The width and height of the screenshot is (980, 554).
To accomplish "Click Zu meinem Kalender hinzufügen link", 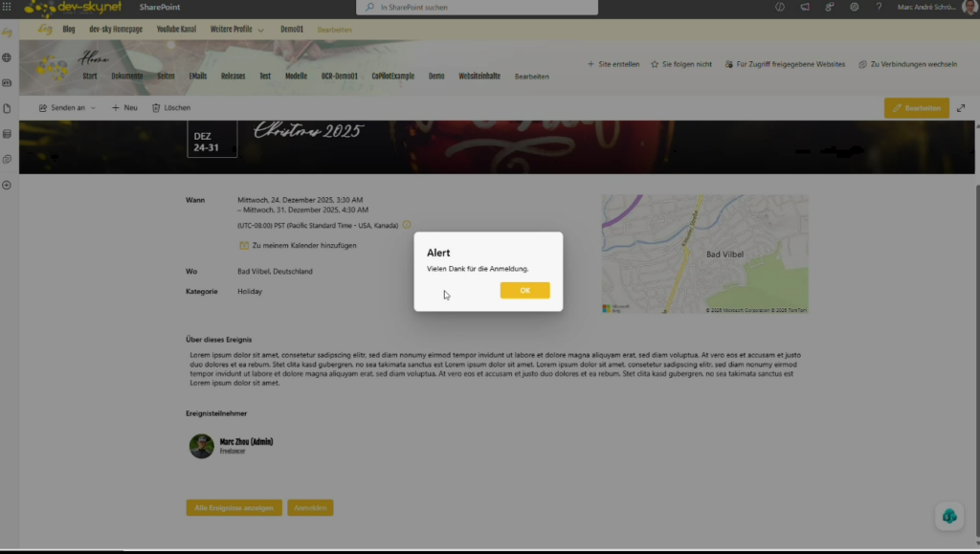I will 299,246.
